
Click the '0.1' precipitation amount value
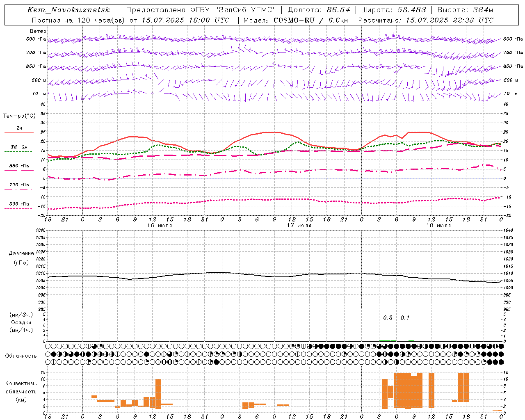tap(405, 317)
